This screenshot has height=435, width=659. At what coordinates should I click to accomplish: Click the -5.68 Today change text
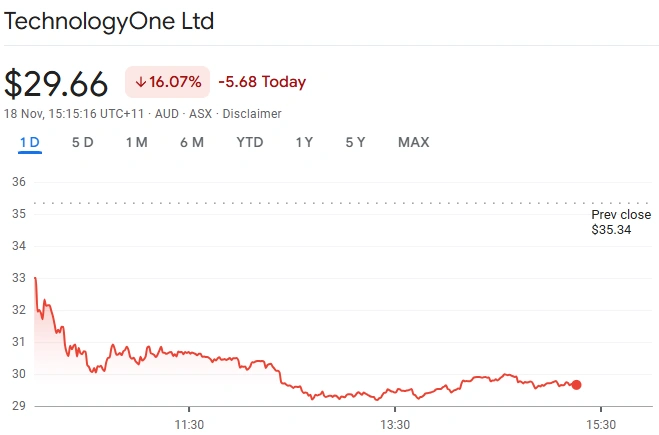point(262,82)
